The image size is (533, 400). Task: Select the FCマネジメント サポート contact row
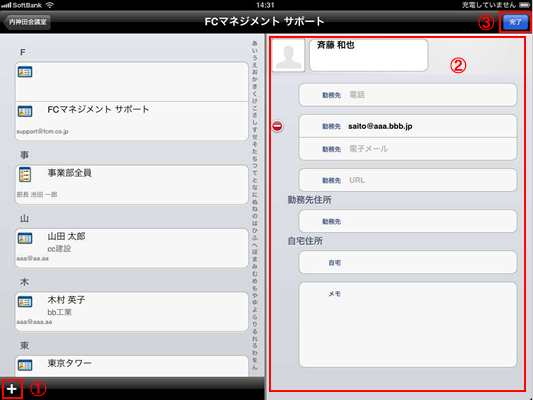pyautogui.click(x=132, y=121)
